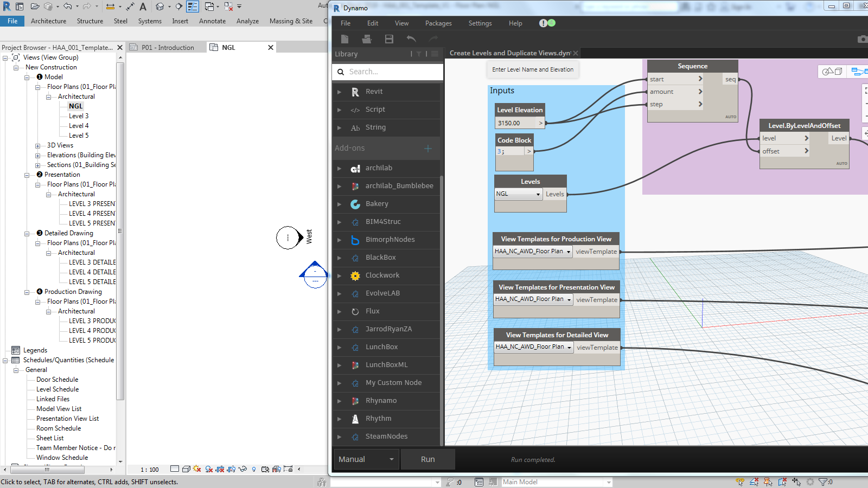Click the Dynamo Open file icon
This screenshot has height=488, width=868.
367,39
